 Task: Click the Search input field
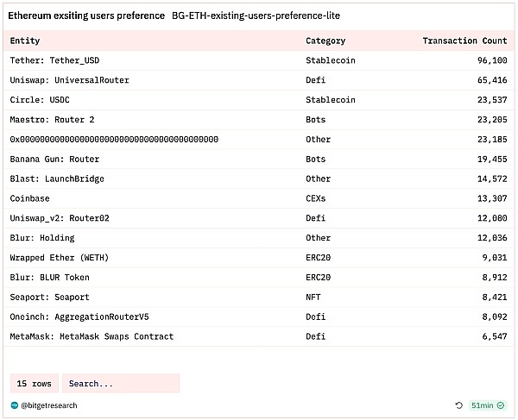[120, 383]
